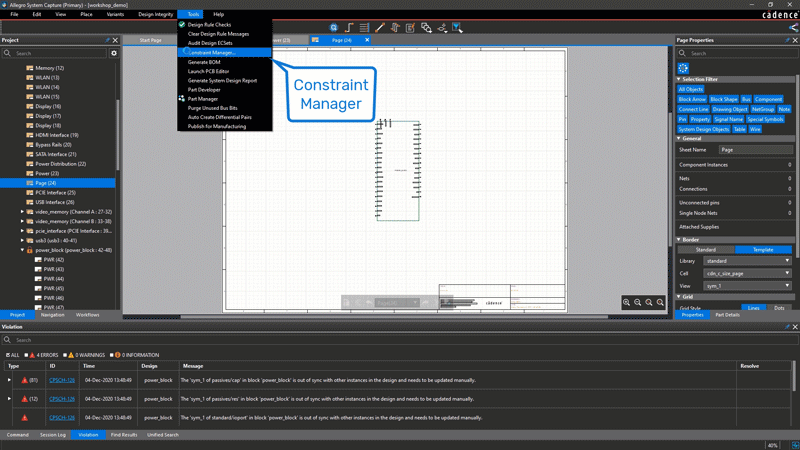Click the status bar icon beside 40%

pos(794,445)
